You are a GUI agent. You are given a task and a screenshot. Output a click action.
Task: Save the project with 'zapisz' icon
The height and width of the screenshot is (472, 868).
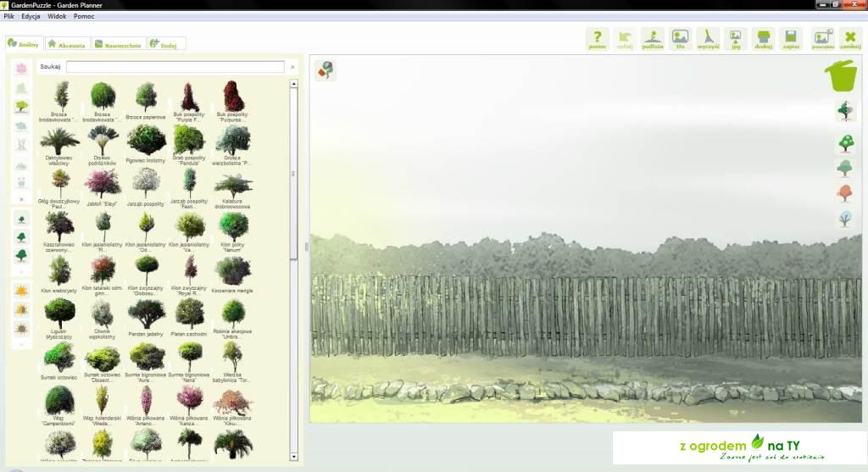(x=792, y=39)
